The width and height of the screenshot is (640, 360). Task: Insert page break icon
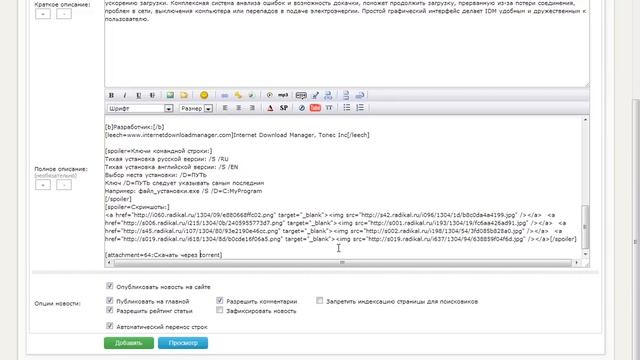point(346,96)
